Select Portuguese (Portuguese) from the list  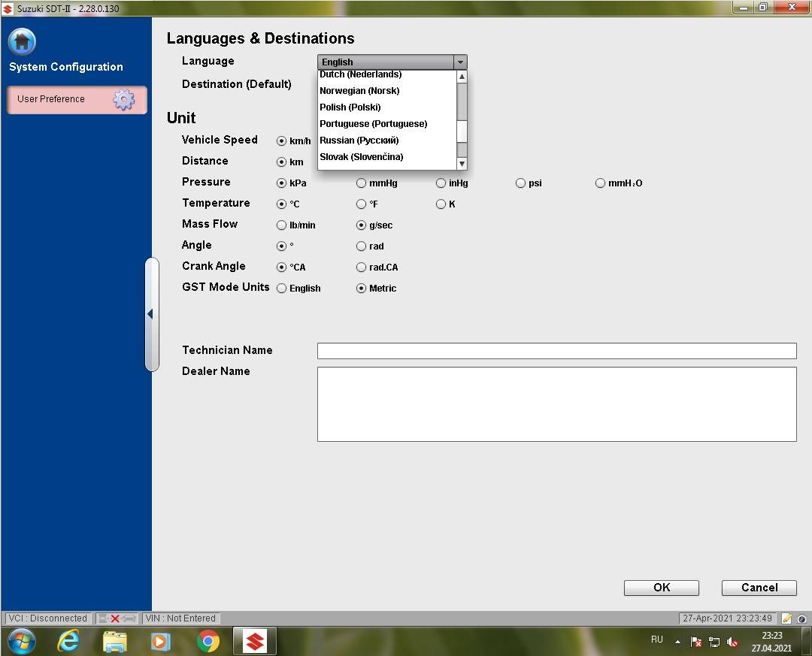point(387,124)
